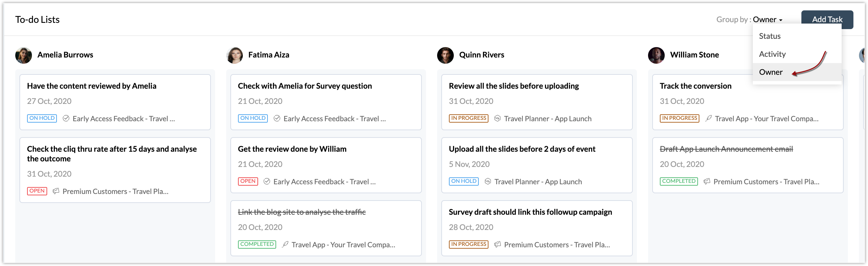Click Amelia Burrows' profile avatar

pyautogui.click(x=24, y=55)
